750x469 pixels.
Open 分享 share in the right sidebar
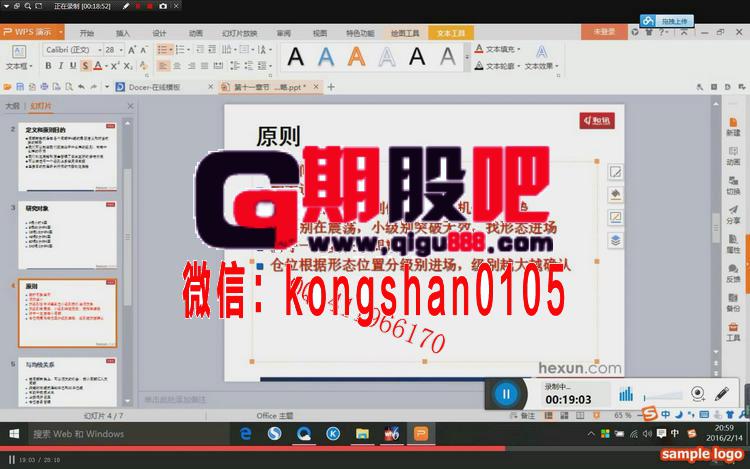[733, 215]
